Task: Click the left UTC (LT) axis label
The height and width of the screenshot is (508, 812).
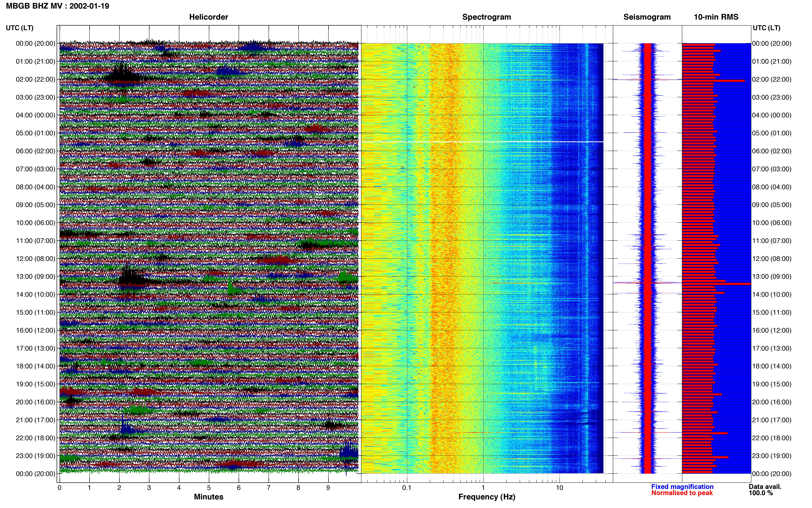Action: (19, 28)
